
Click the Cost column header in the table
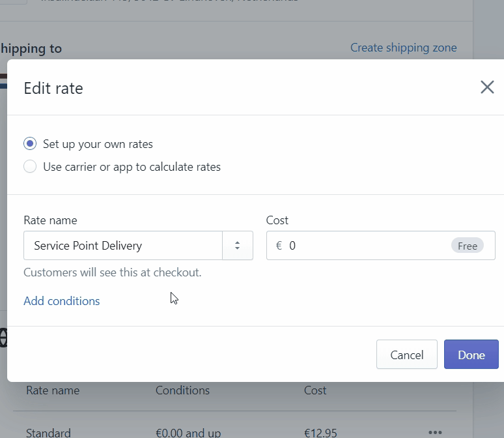[315, 390]
